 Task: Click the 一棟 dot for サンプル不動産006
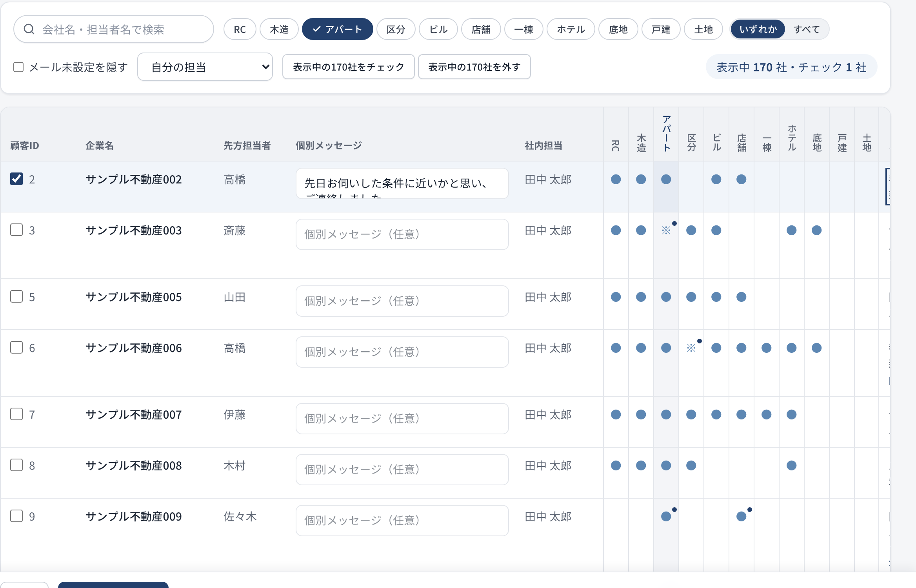click(767, 348)
